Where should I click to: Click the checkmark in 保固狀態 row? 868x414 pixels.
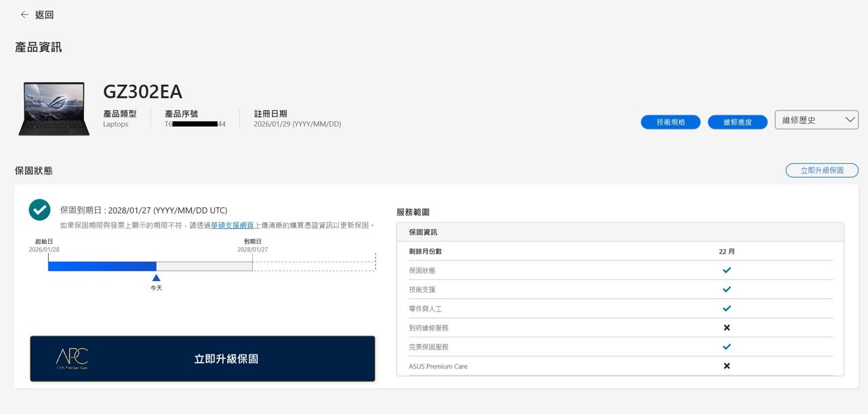tap(726, 270)
